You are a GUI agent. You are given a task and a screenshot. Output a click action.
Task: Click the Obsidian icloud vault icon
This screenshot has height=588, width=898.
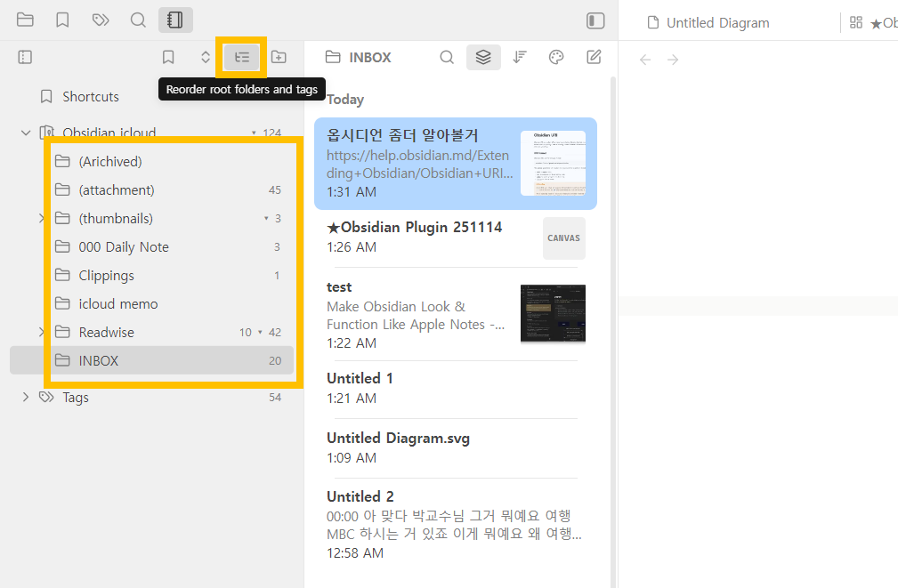[x=46, y=133]
